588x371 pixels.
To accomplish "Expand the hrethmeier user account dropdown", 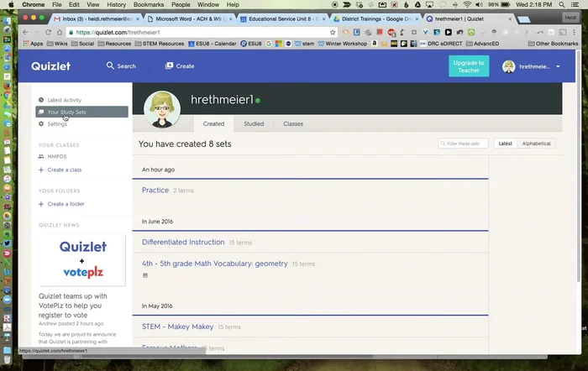I will point(558,66).
